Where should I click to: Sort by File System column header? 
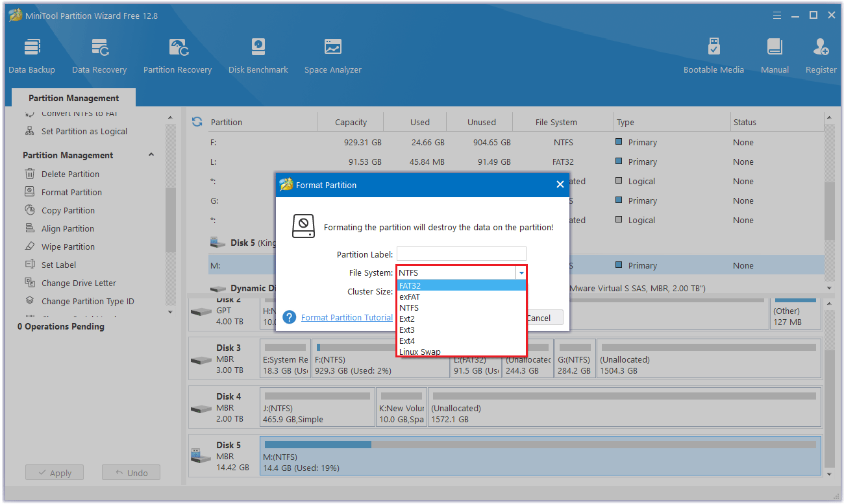point(563,122)
